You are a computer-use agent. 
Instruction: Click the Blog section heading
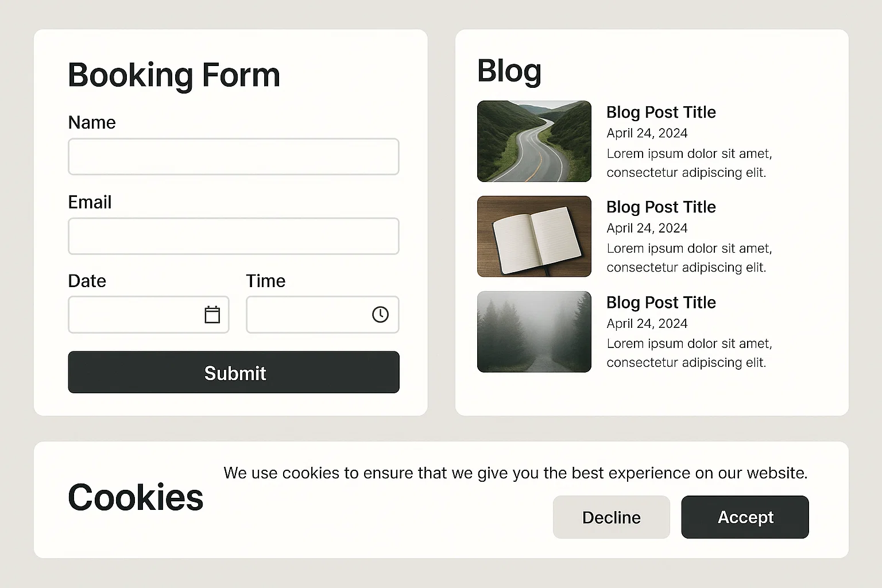tap(509, 71)
